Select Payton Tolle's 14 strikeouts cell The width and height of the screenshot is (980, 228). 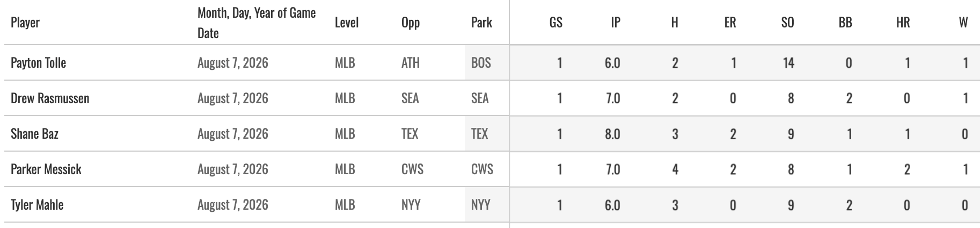pos(788,63)
